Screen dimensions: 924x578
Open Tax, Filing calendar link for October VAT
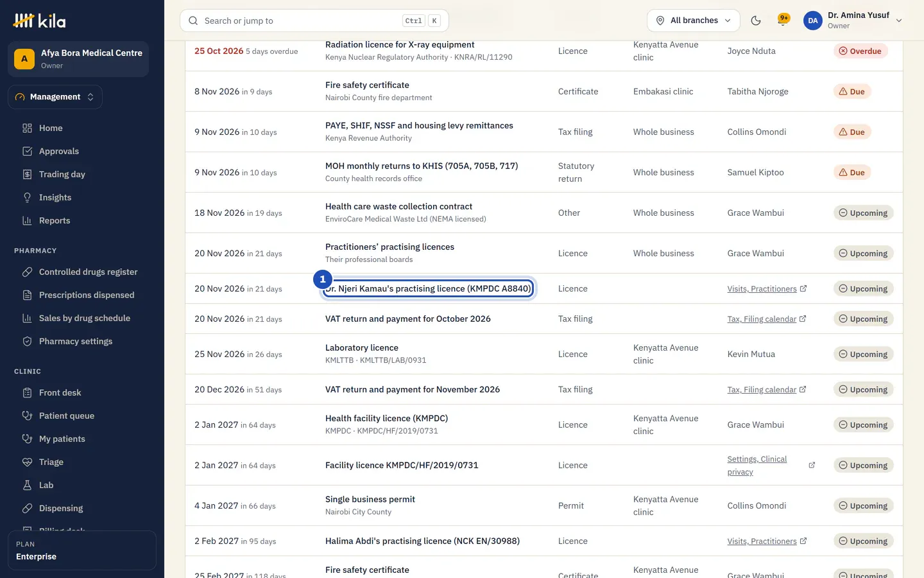[x=767, y=319]
